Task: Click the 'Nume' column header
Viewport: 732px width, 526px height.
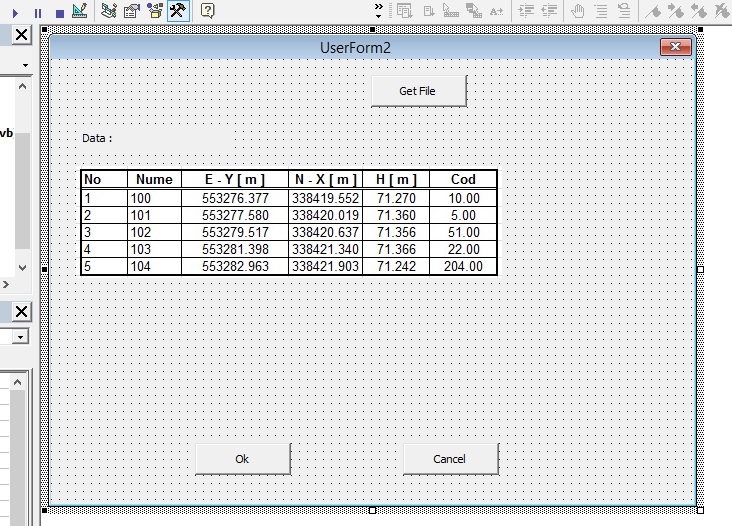Action: point(154,179)
